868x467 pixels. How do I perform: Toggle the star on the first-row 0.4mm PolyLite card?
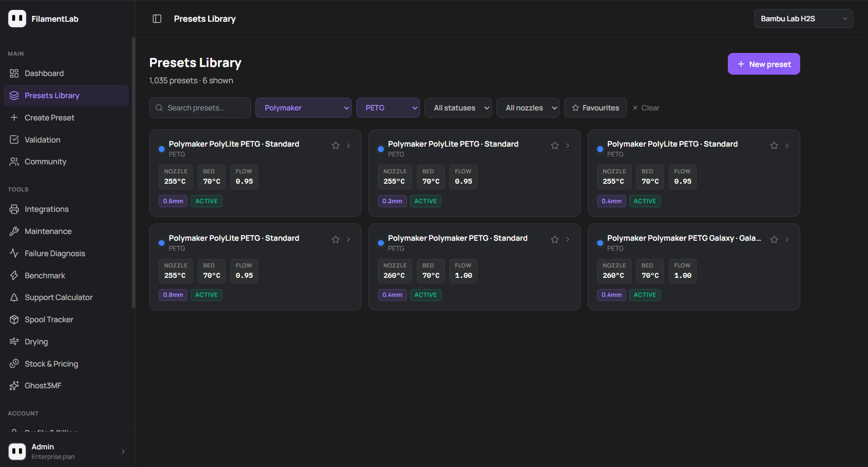pos(774,145)
